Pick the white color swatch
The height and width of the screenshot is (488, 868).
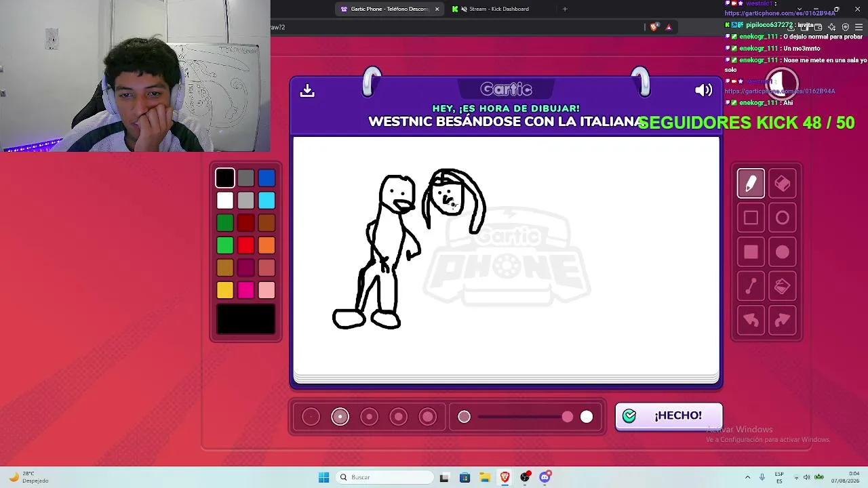click(x=225, y=201)
